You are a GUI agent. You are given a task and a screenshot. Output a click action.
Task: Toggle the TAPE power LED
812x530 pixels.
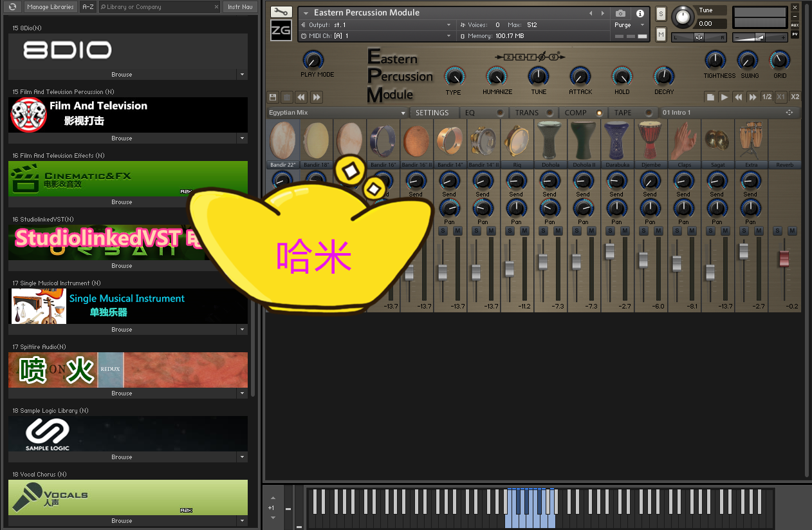[649, 113]
